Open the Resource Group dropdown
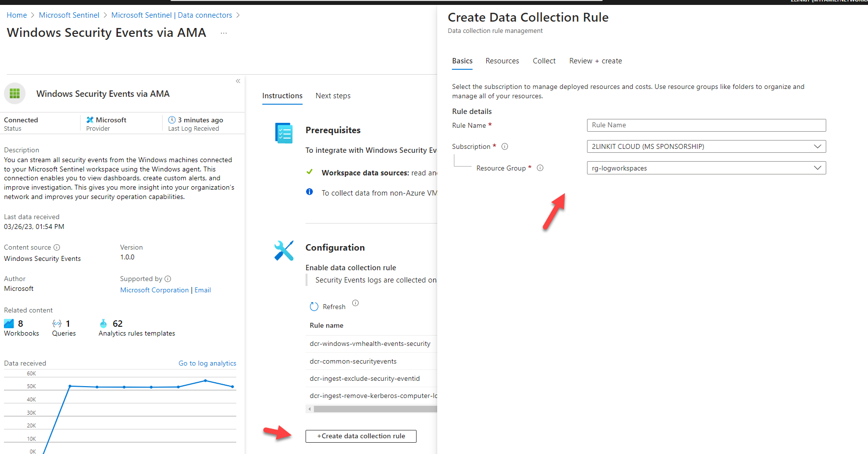This screenshot has width=868, height=454. (817, 168)
